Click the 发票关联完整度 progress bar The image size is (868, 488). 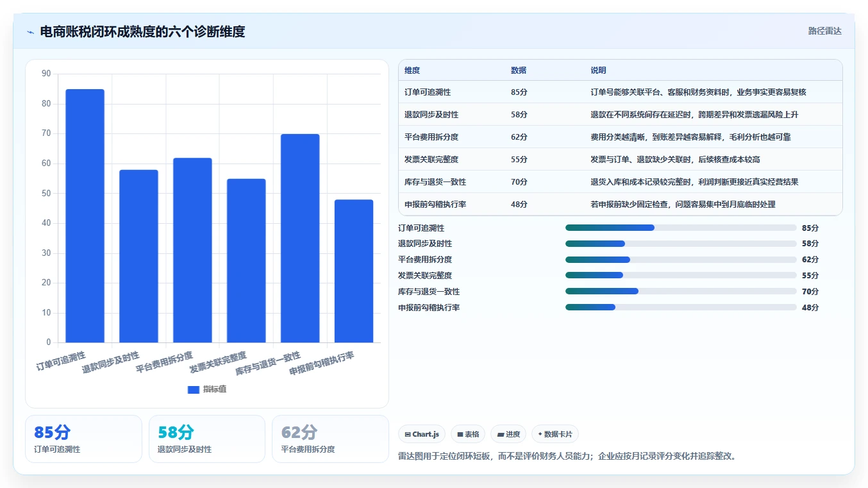click(x=681, y=275)
